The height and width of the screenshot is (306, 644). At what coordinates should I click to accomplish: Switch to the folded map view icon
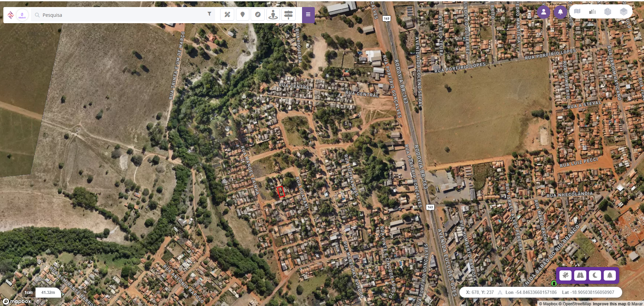[x=577, y=11]
